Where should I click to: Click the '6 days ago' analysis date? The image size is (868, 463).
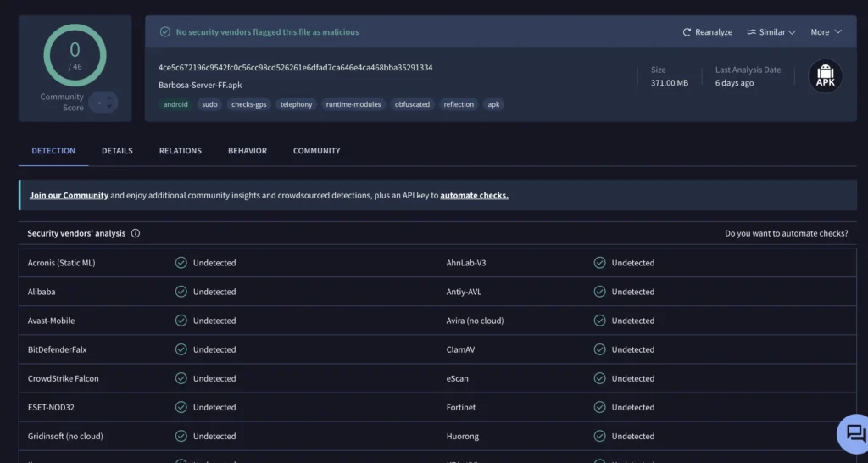pos(734,83)
